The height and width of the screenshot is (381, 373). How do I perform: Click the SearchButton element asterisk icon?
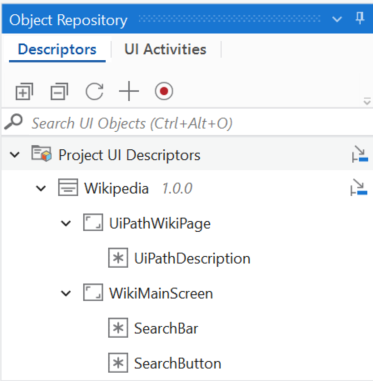[118, 363]
